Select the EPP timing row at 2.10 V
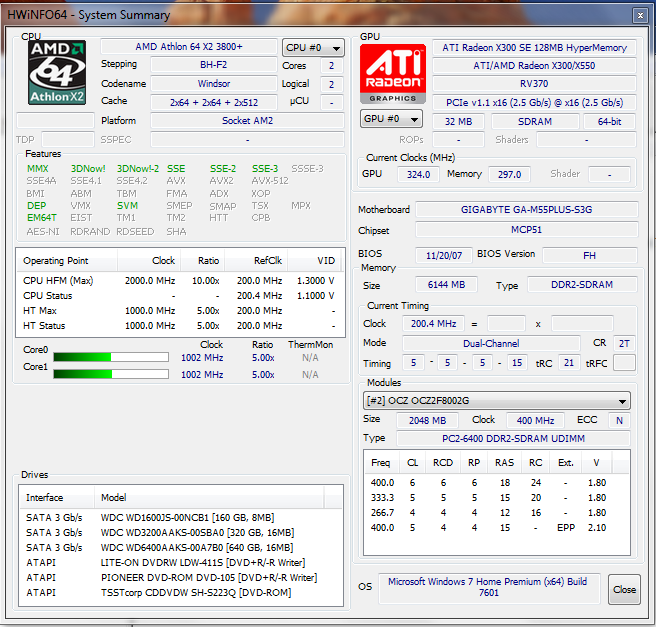Image resolution: width=656 pixels, height=627 pixels. click(496, 528)
